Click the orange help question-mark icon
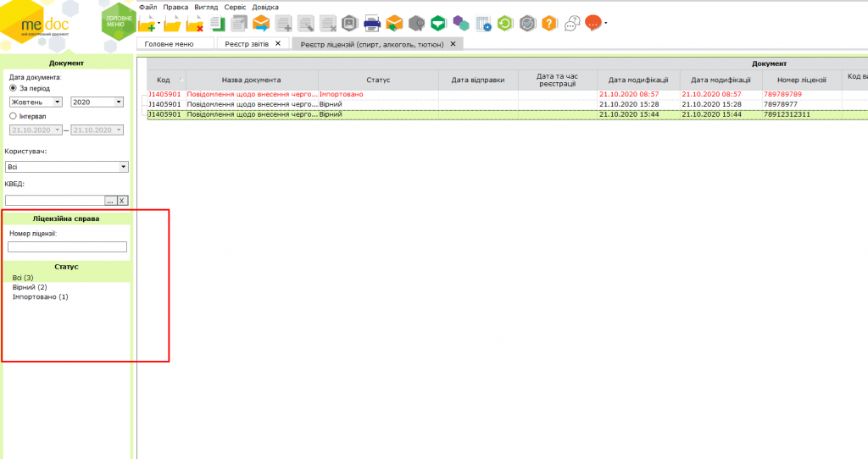The image size is (868, 459). click(x=550, y=23)
